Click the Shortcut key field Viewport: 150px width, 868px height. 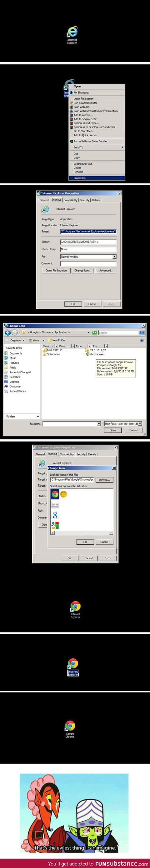pos(88,249)
